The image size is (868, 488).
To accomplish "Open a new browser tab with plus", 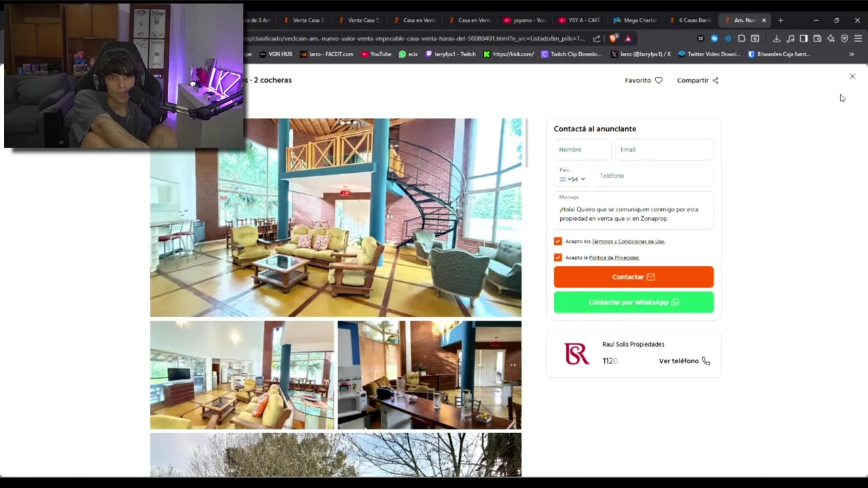I will [781, 20].
